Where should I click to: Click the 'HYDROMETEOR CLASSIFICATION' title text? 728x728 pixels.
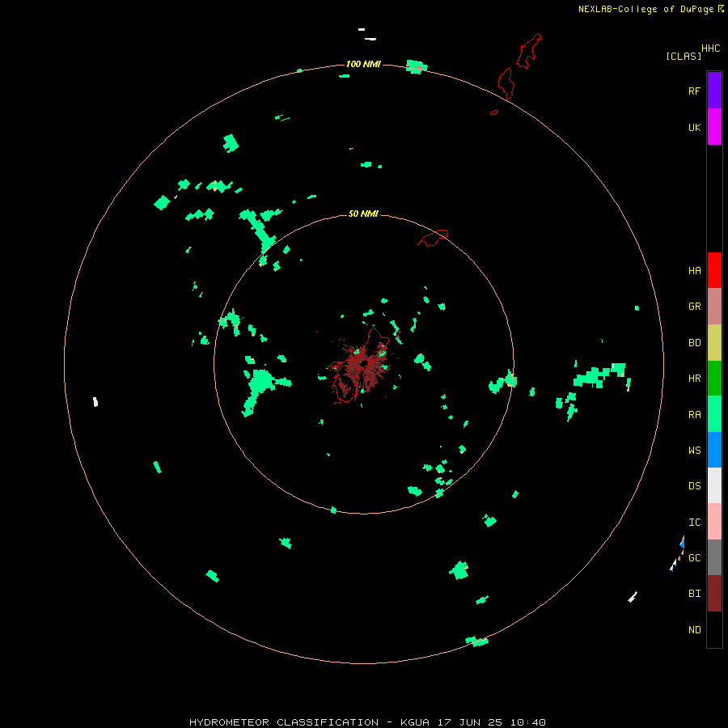[284, 722]
